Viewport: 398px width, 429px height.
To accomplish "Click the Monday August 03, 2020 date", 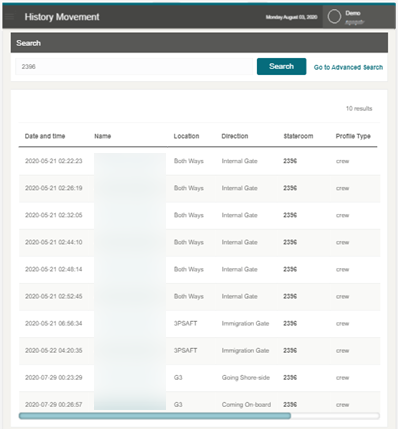I will pyautogui.click(x=291, y=17).
